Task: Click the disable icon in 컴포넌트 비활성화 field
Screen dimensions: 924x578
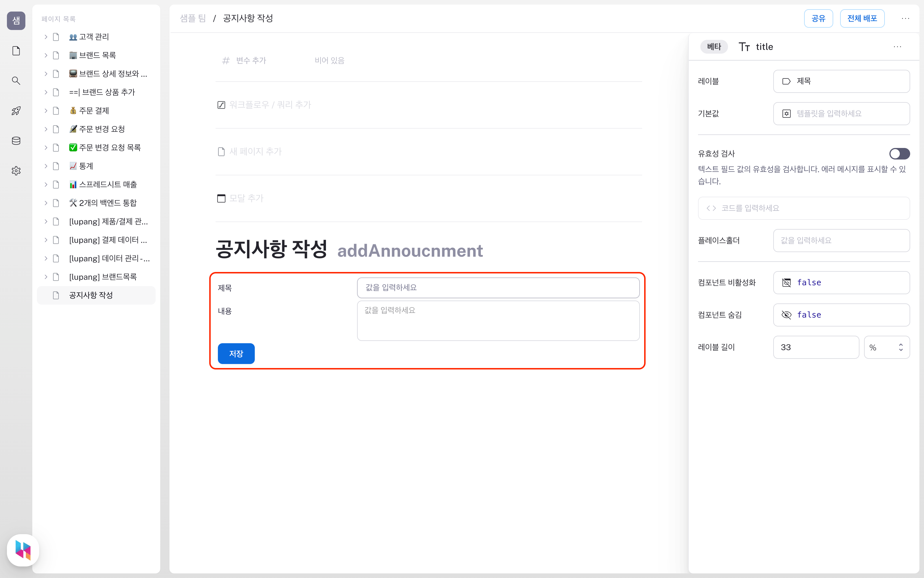Action: point(786,282)
